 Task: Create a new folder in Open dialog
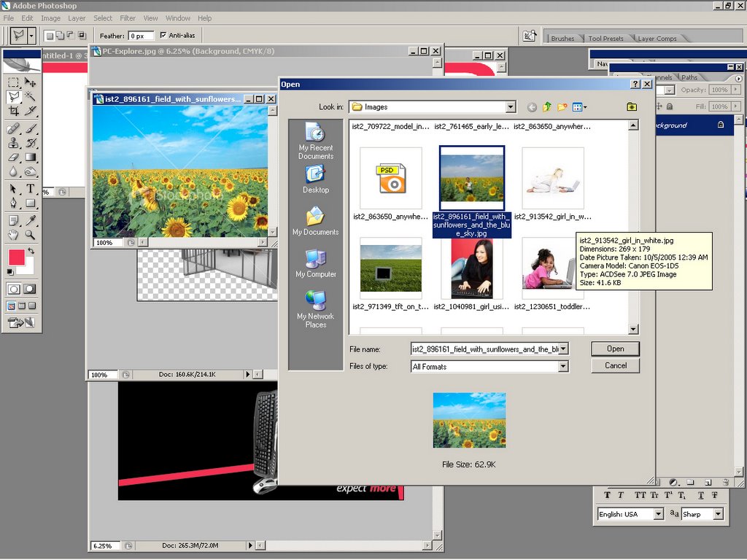tap(562, 107)
